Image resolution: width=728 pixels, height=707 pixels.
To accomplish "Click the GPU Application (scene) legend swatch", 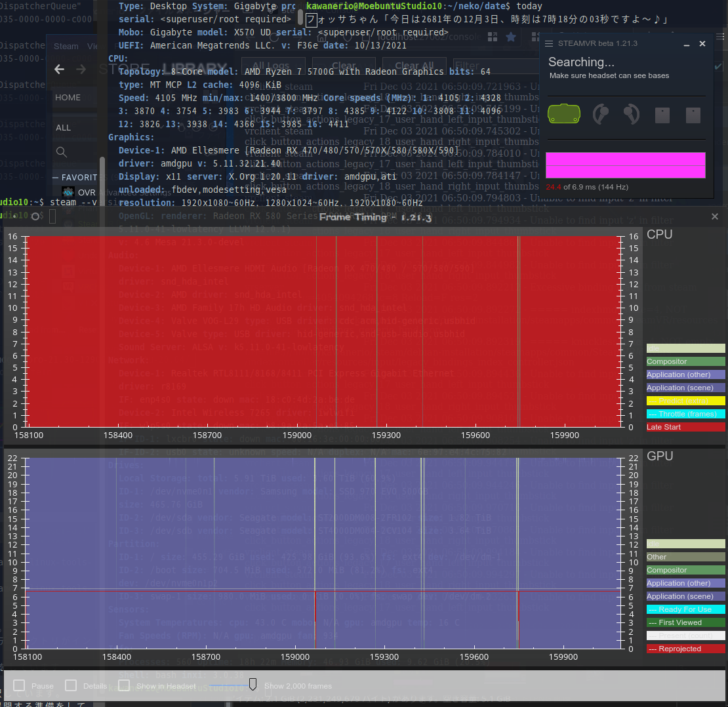I will (686, 596).
